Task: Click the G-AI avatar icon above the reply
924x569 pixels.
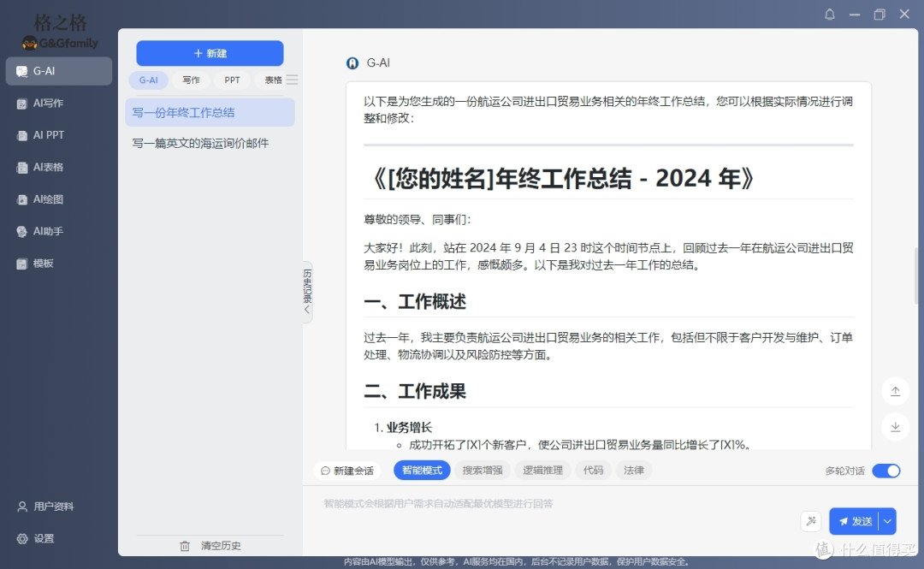Action: point(352,63)
